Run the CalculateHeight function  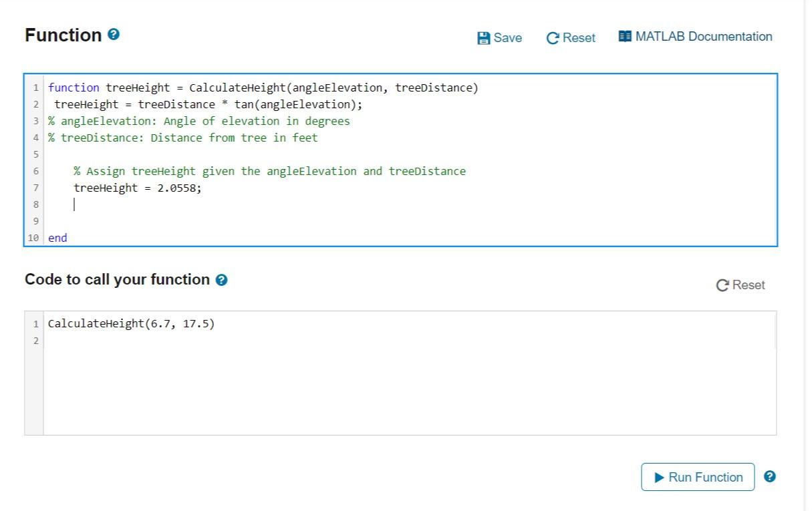(x=698, y=477)
